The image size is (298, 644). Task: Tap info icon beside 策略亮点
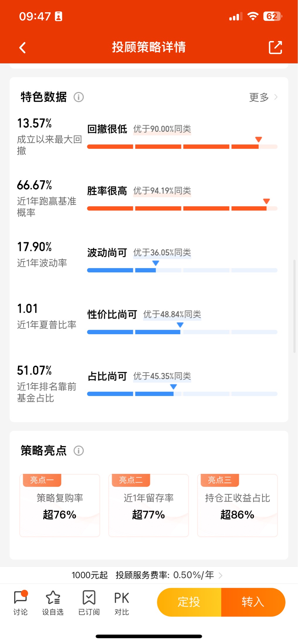pos(79,451)
